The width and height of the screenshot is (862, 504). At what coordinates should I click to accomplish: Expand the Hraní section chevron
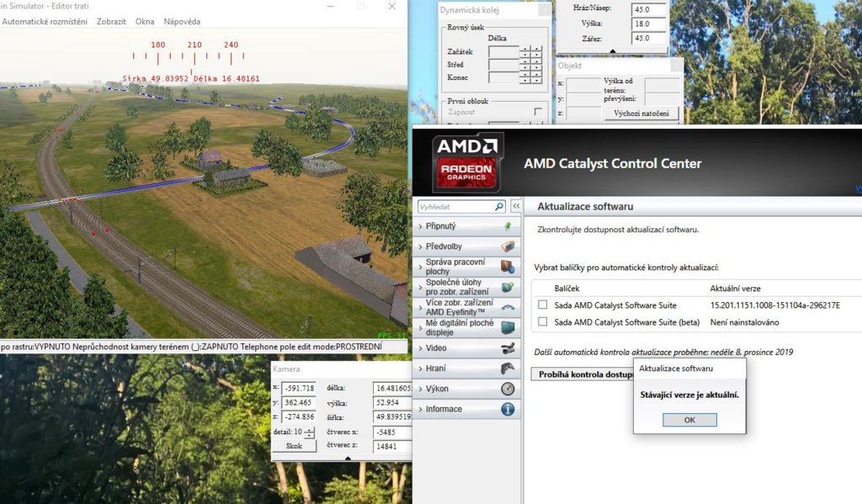coord(421,369)
